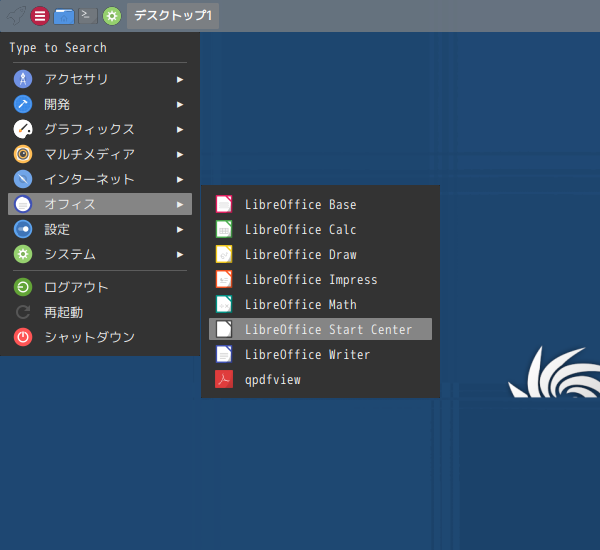Click the LibreOffice Impress icon
The image size is (600, 550).
tap(224, 279)
